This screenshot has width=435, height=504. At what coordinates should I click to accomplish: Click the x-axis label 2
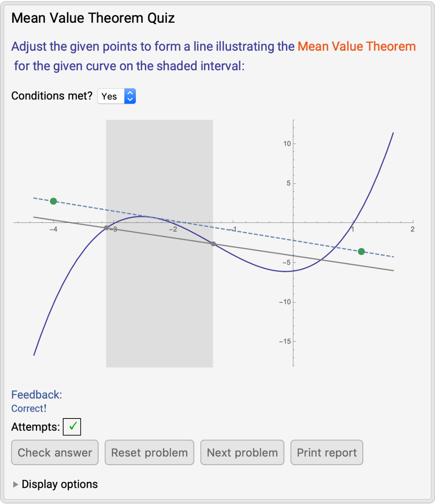pos(412,229)
